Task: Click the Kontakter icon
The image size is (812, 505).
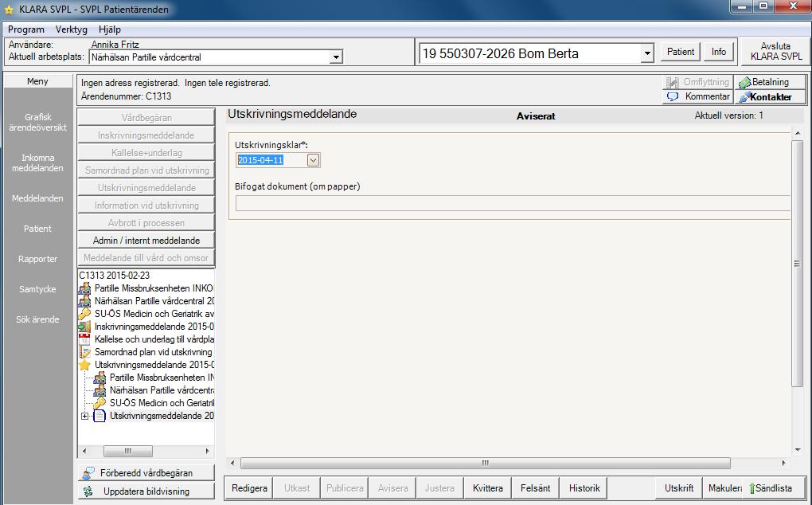Action: click(744, 97)
